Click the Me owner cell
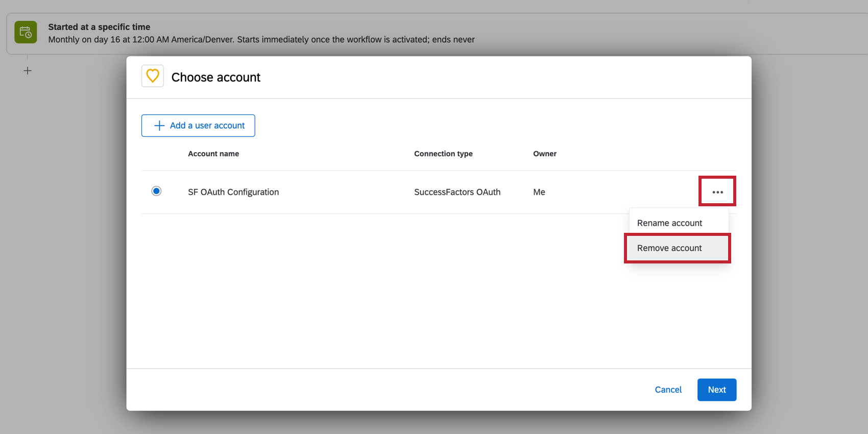Image resolution: width=868 pixels, height=434 pixels. click(x=539, y=192)
